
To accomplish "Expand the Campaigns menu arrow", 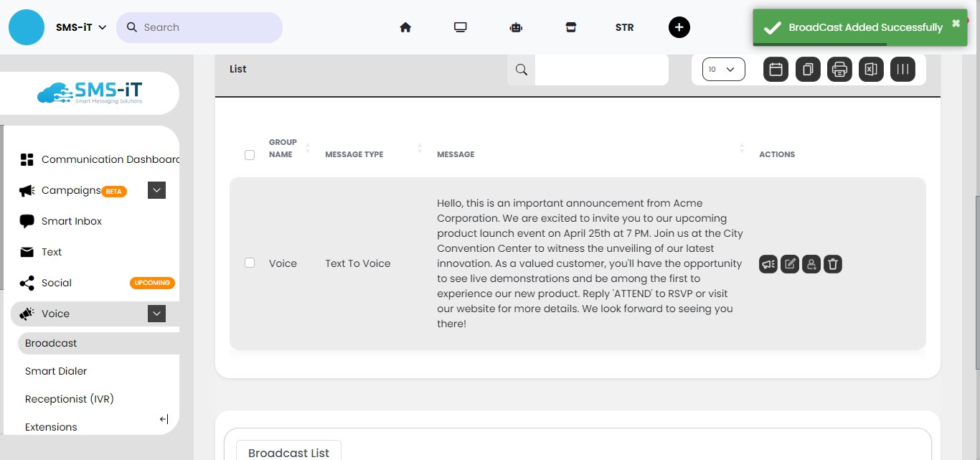I will (157, 190).
